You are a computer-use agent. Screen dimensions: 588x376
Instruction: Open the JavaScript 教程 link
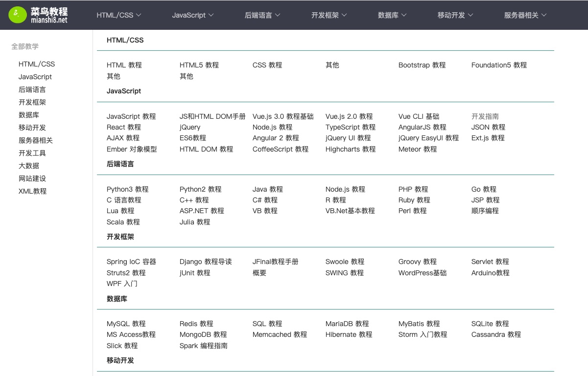tap(131, 116)
